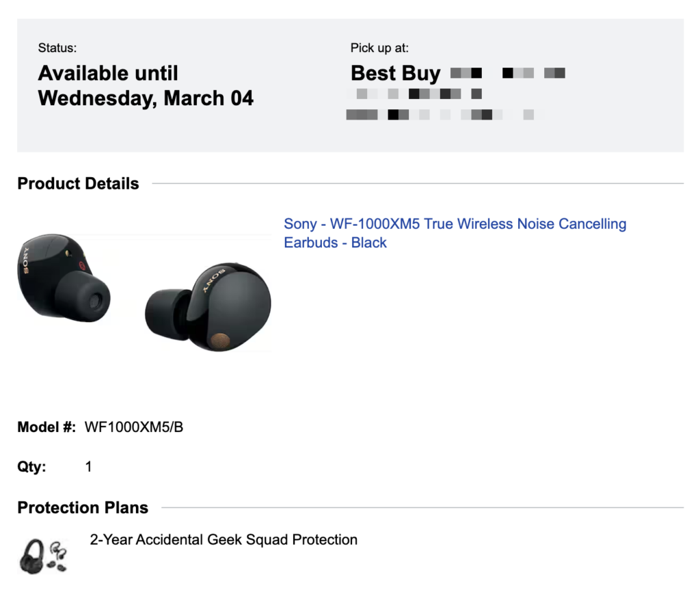The image size is (700, 592).
Task: Click the Available until Wednesday, March 04 status
Action: point(146,85)
